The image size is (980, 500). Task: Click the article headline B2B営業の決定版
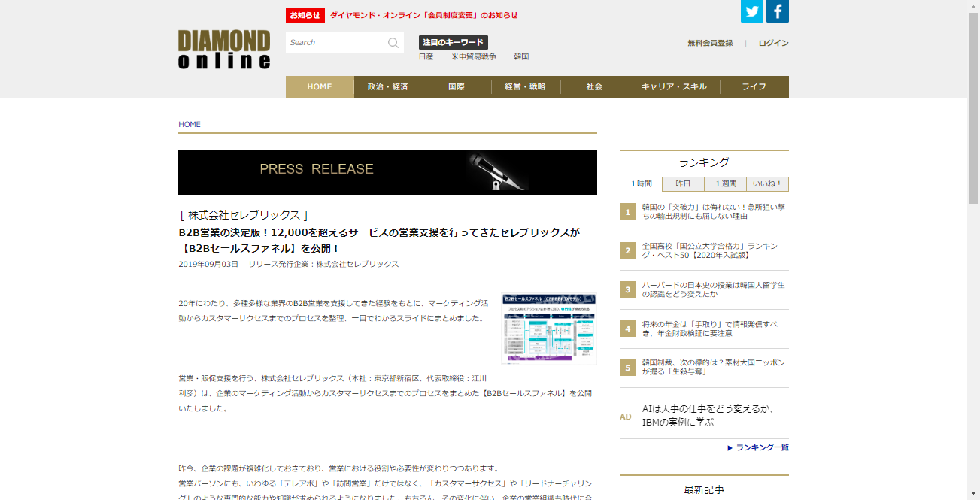point(379,240)
